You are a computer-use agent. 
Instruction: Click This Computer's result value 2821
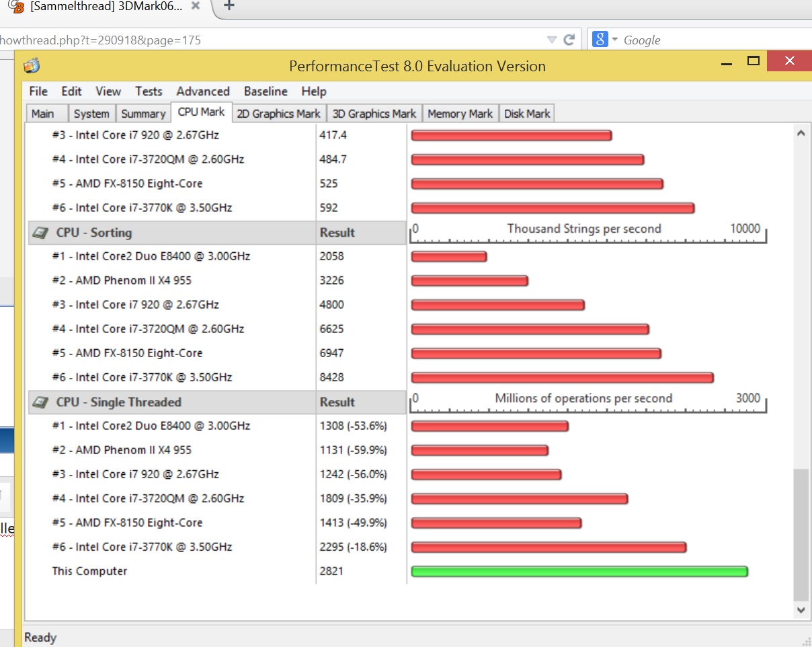coord(331,571)
